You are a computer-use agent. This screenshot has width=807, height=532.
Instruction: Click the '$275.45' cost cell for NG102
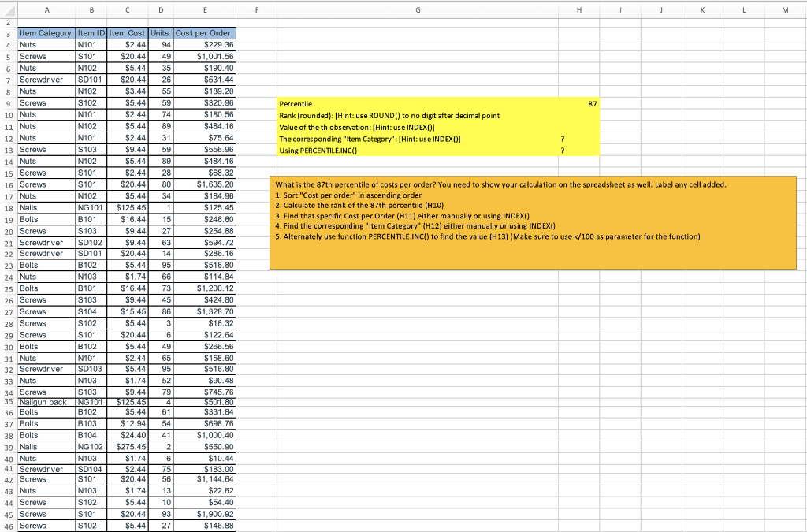tap(128, 445)
